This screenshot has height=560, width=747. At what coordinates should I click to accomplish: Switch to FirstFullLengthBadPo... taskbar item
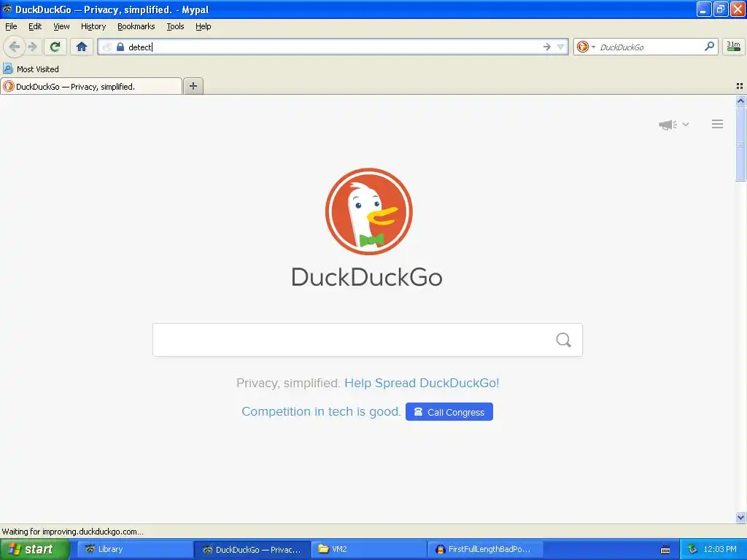point(485,549)
